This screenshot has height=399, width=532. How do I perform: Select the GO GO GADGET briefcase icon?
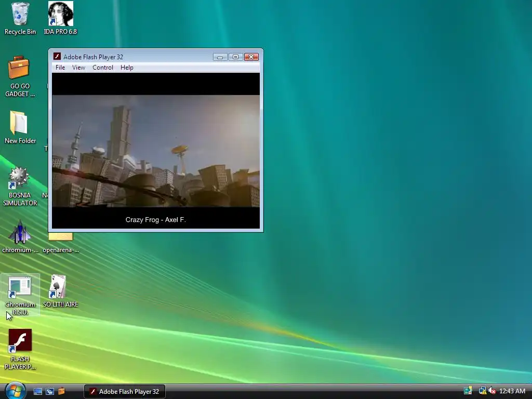coord(20,77)
